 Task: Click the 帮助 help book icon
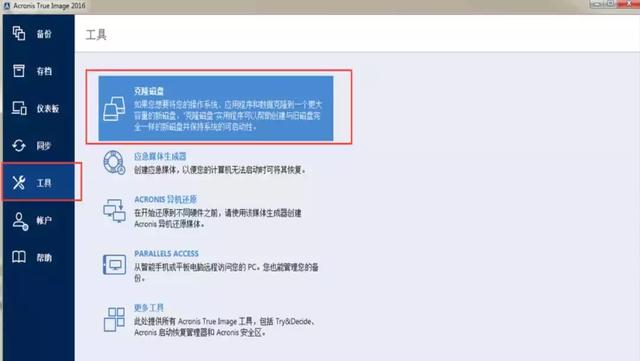19,257
